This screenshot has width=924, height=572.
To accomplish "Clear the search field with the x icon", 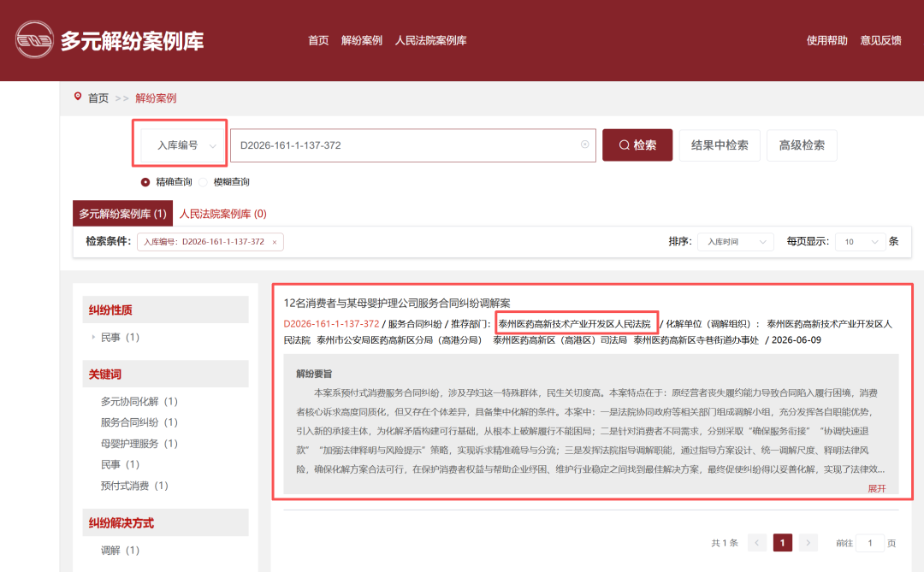I will coord(584,144).
